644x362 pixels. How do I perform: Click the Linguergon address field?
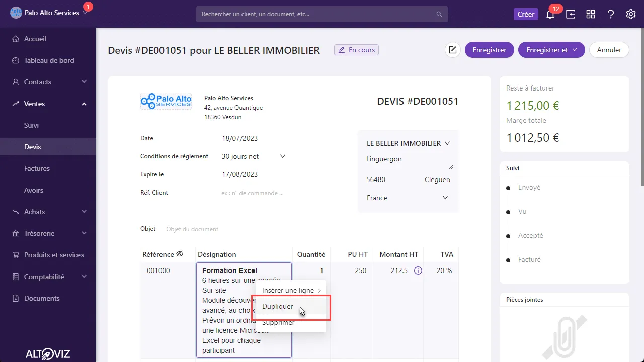[409, 159]
